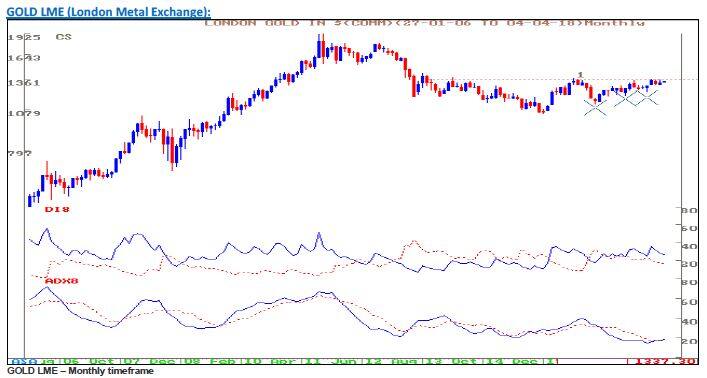Click the DI8 indicator label
Screen dimensions: 707x378
point(57,210)
